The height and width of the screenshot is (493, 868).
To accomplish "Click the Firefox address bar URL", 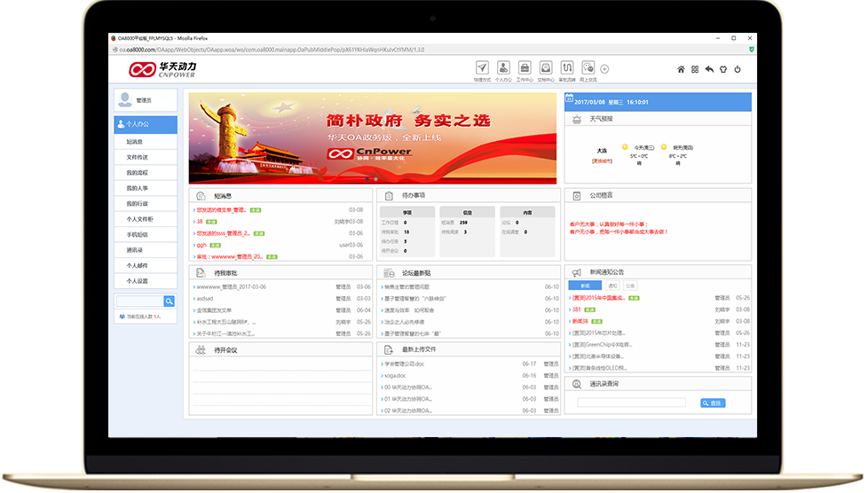I will pos(272,50).
